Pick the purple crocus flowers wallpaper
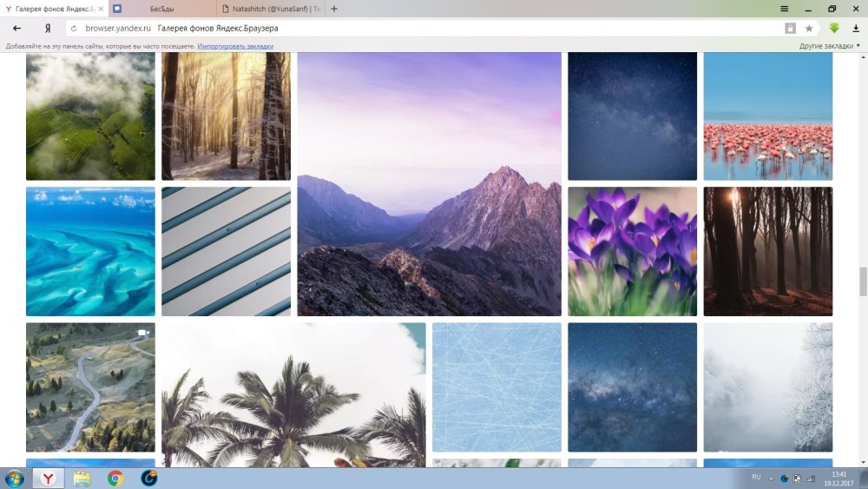Image resolution: width=868 pixels, height=489 pixels. click(x=632, y=251)
